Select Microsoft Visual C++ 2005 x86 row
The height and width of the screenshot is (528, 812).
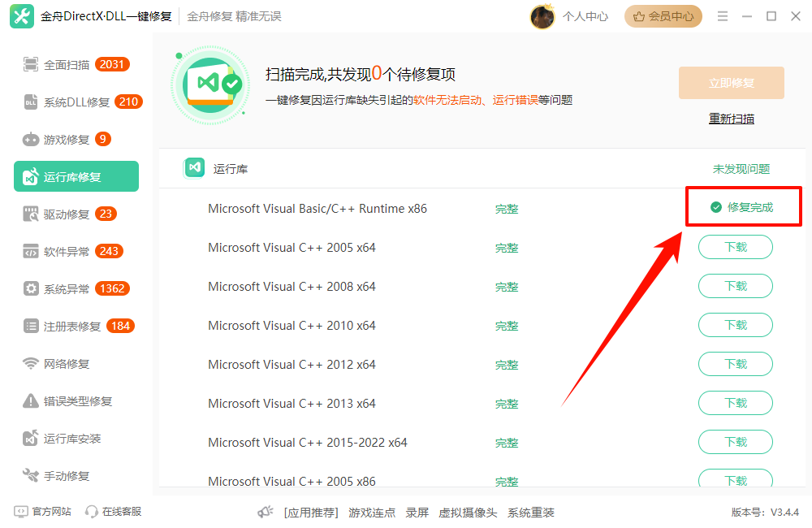coord(482,478)
